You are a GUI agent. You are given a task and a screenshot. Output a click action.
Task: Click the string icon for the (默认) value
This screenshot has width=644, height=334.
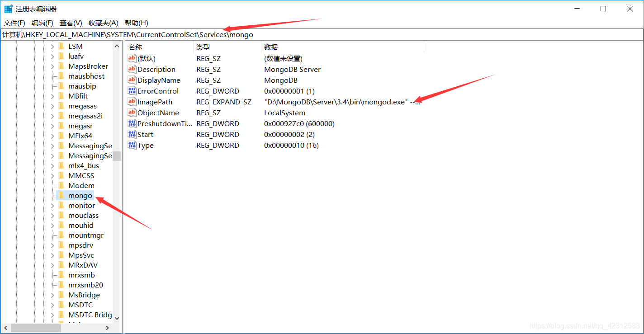coord(132,58)
